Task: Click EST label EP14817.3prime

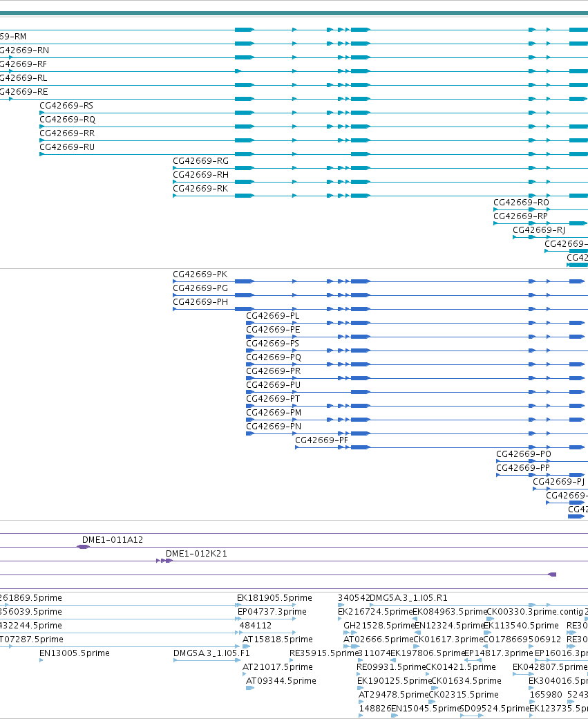Action: click(499, 653)
